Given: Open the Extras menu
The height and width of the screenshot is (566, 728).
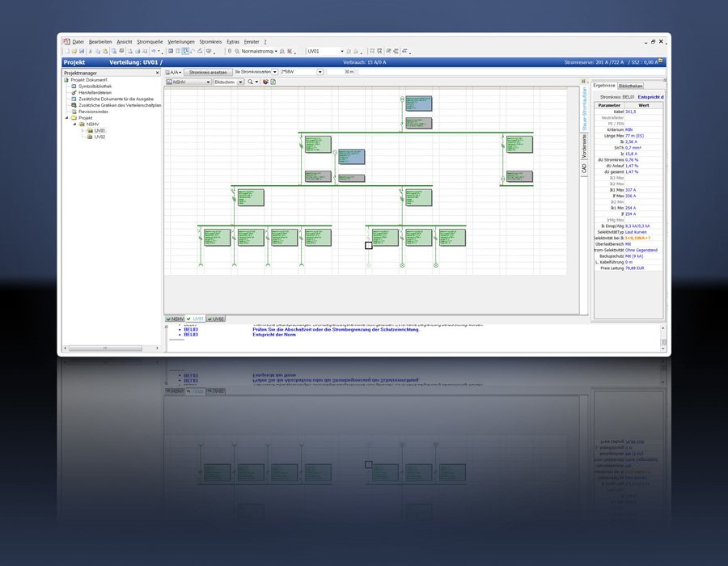Looking at the screenshot, I should point(233,42).
